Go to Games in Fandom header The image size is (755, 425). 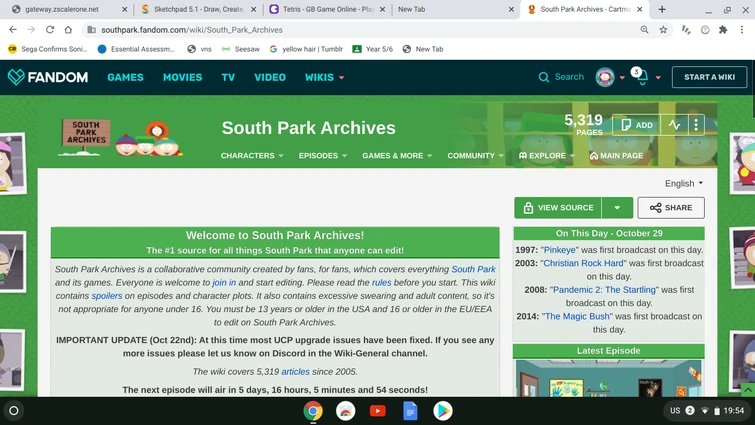point(125,77)
